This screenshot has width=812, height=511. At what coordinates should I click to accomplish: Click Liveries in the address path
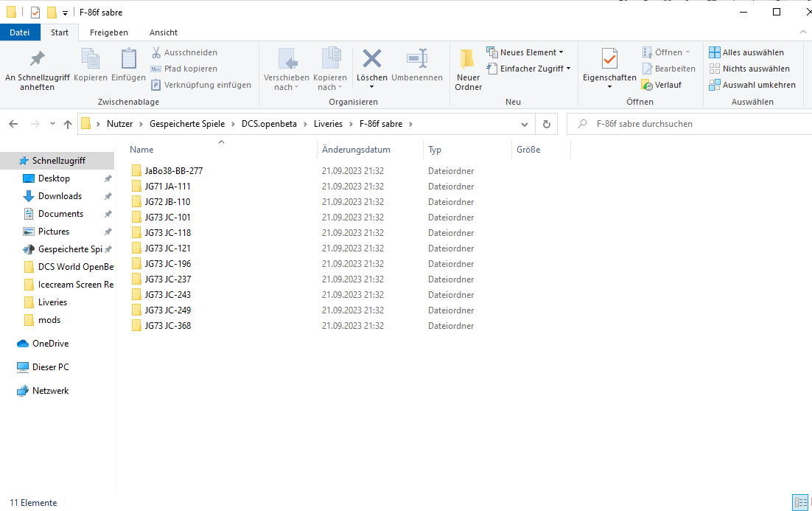328,124
